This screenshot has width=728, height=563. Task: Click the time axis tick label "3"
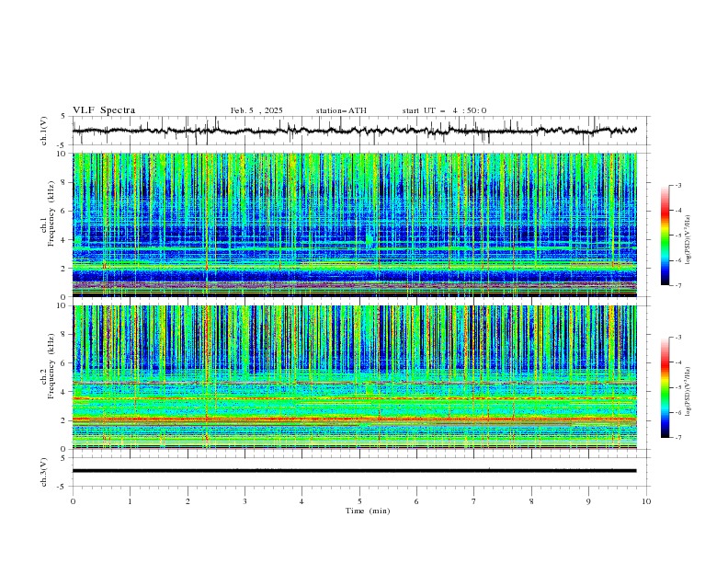click(x=245, y=501)
